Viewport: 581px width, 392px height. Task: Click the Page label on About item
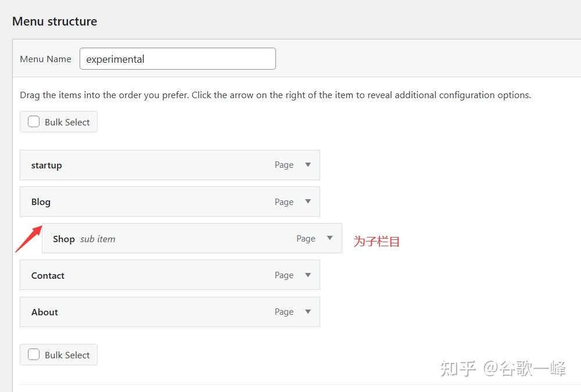(284, 311)
